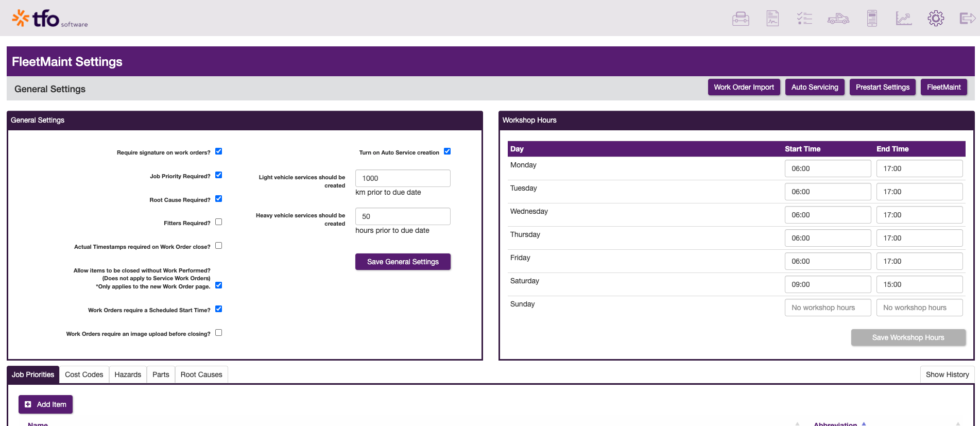
Task: Enable image upload before closing checkbox
Action: pos(219,333)
